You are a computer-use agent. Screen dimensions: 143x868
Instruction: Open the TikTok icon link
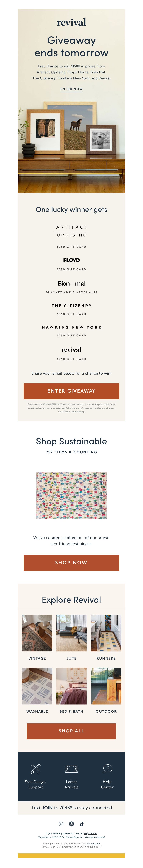pos(82,823)
